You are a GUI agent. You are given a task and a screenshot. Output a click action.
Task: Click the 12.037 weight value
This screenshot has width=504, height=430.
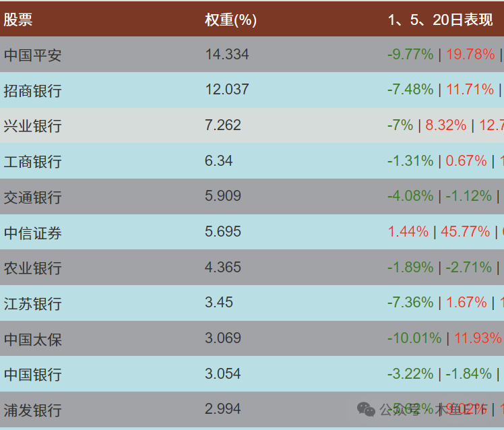[x=227, y=90]
